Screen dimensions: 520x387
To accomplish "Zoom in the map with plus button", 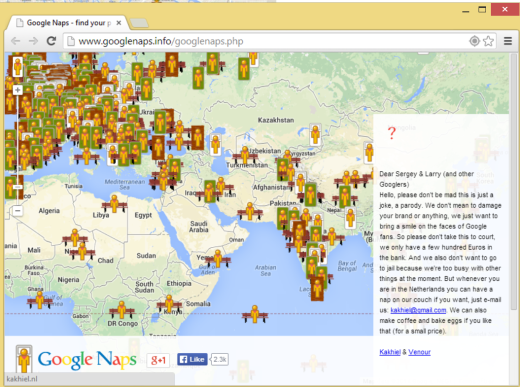I will click(x=18, y=90).
